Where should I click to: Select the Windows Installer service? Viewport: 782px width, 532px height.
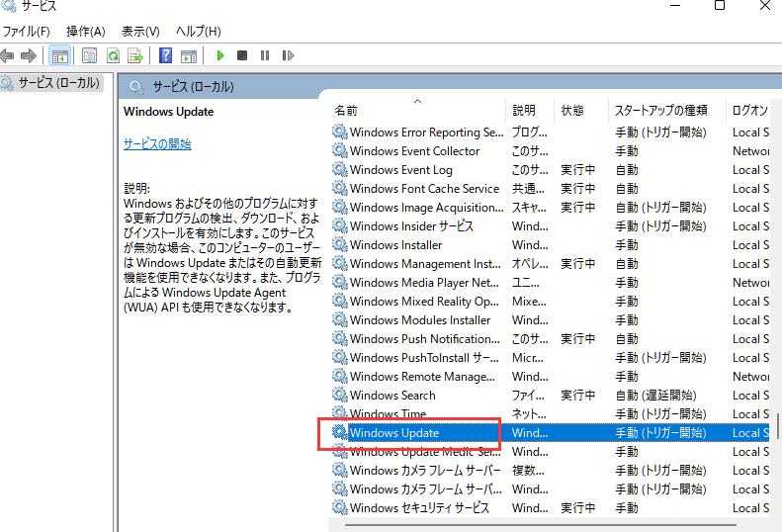[550, 245]
